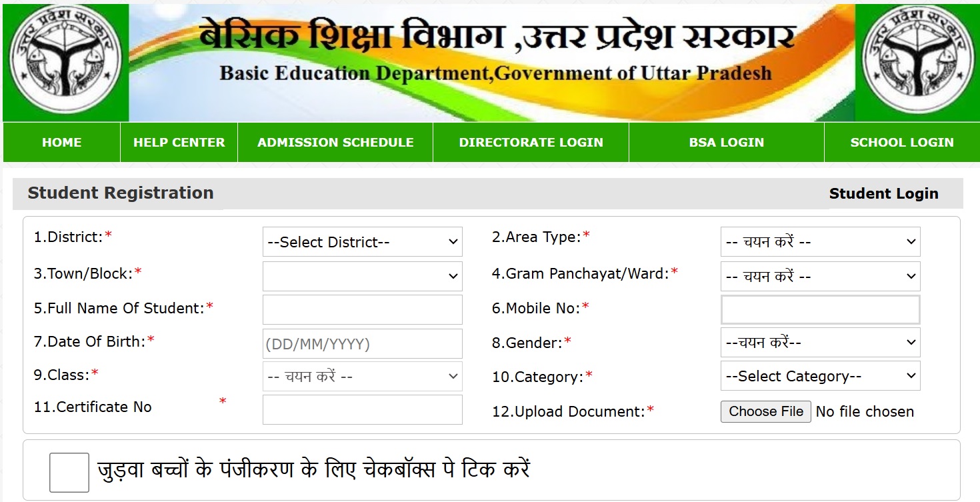
Task: Click the right Uttar Pradesh government emblem
Action: click(x=917, y=63)
